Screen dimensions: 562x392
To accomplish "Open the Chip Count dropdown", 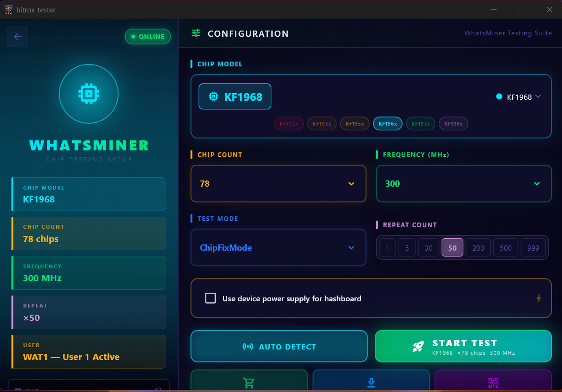I will (278, 183).
